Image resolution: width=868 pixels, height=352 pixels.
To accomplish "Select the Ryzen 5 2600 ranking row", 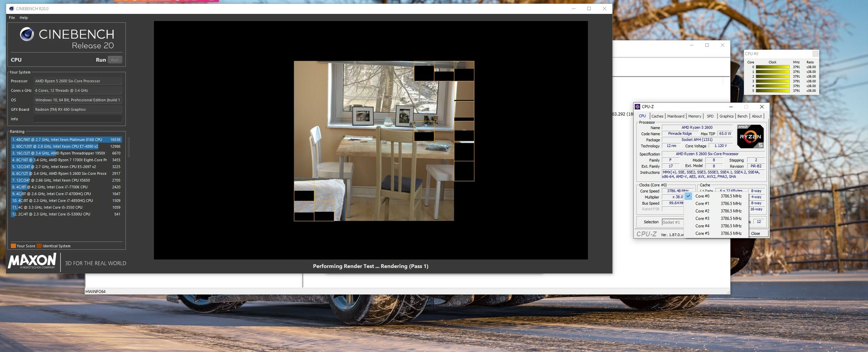I will [66, 173].
